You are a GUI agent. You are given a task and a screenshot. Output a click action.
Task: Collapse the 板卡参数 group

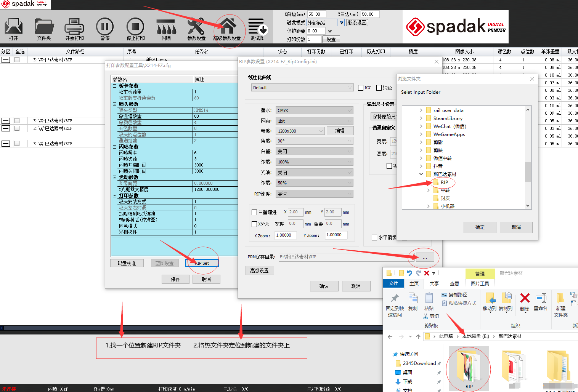point(114,86)
